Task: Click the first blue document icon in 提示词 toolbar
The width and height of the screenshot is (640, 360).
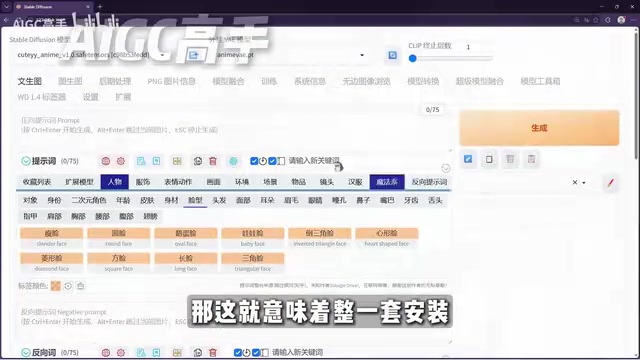Action: 141,161
